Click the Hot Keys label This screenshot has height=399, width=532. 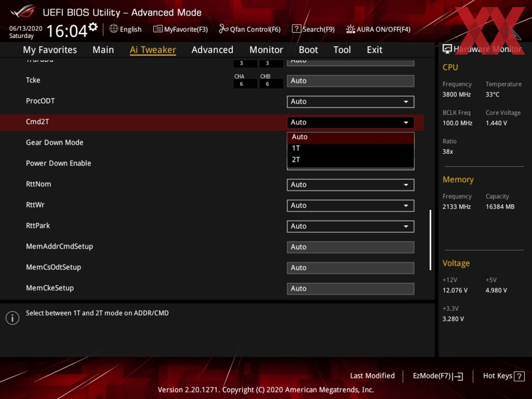498,376
